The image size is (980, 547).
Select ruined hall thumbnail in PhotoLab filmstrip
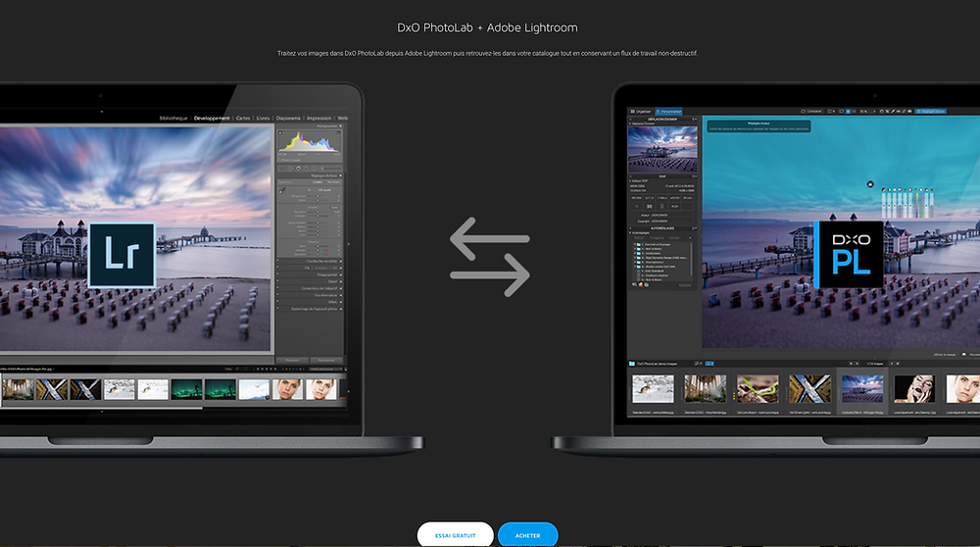point(705,389)
